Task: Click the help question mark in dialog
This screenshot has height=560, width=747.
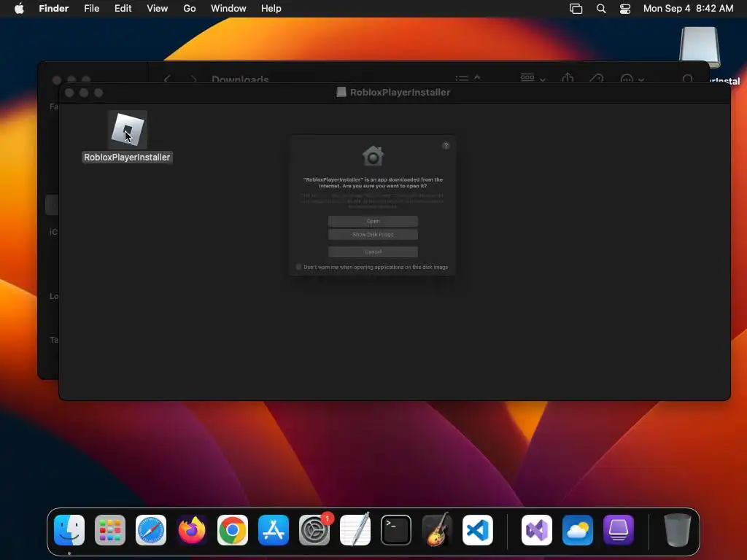Action: coord(446,146)
